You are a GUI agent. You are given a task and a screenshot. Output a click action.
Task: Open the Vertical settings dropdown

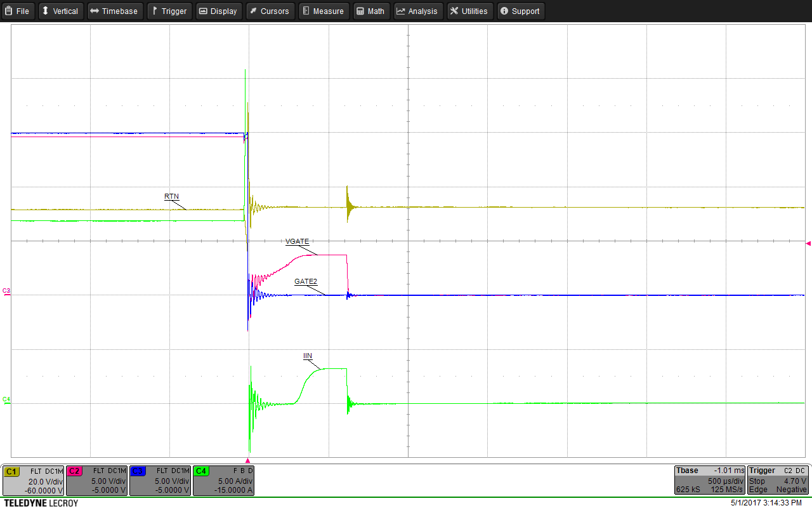click(x=60, y=11)
